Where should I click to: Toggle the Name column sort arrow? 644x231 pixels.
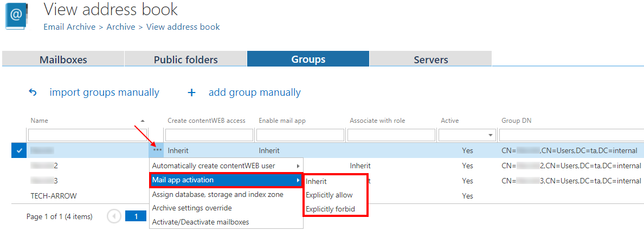pyautogui.click(x=143, y=121)
